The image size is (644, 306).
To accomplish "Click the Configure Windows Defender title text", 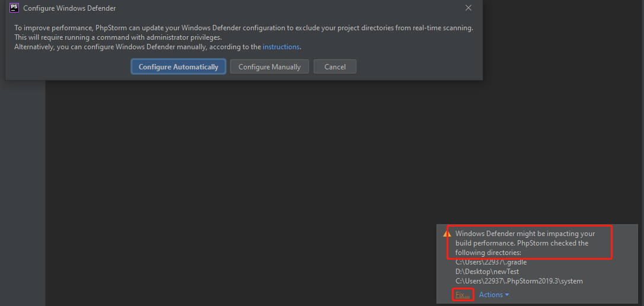I will (x=69, y=8).
